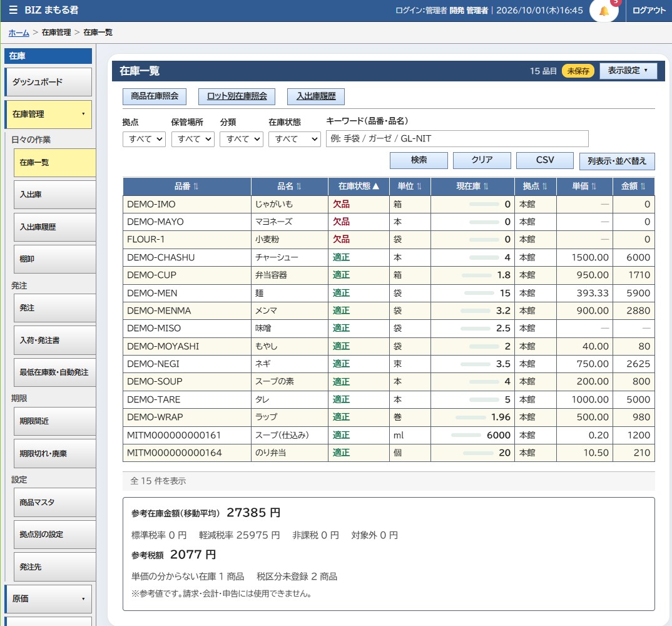Click the 27385 円 reference amount
The width and height of the screenshot is (672, 626).
(x=253, y=513)
